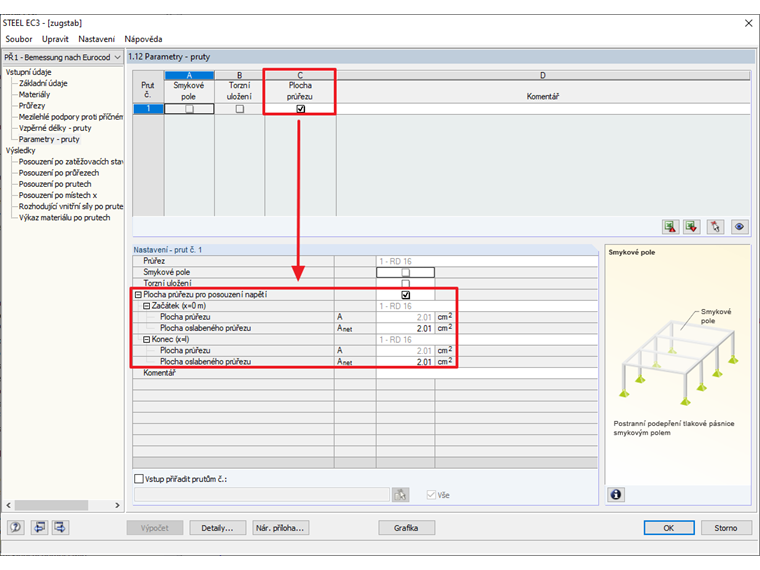Toggle Smykové pole checkbox in table row 1
The image size is (760, 570).
tap(190, 109)
